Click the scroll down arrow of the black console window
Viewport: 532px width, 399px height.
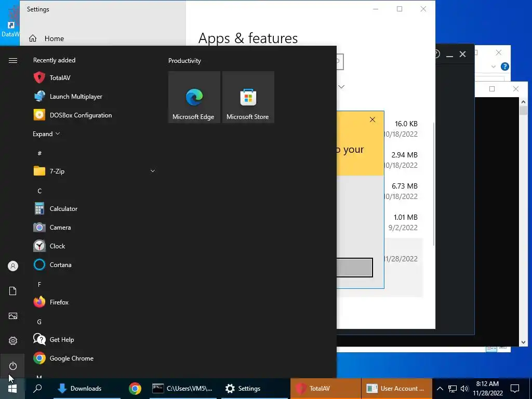click(x=523, y=342)
